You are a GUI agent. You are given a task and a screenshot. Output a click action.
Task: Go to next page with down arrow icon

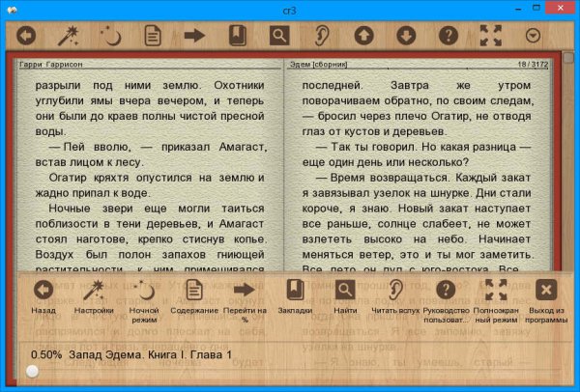(406, 36)
